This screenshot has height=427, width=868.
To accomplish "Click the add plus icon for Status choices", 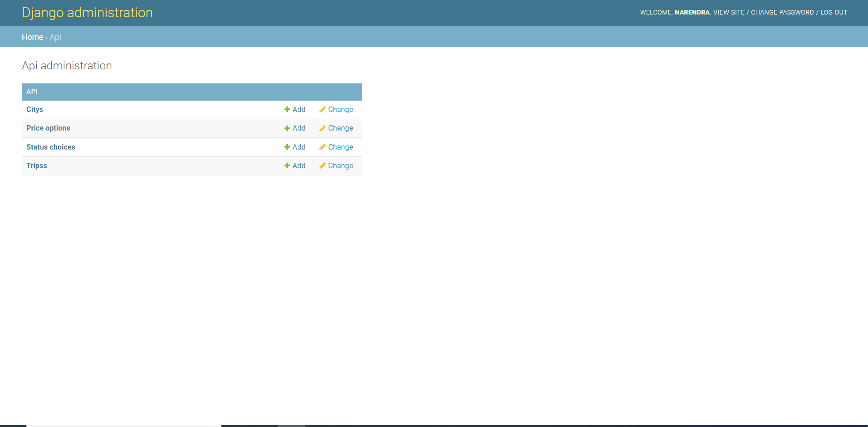I will (x=287, y=147).
